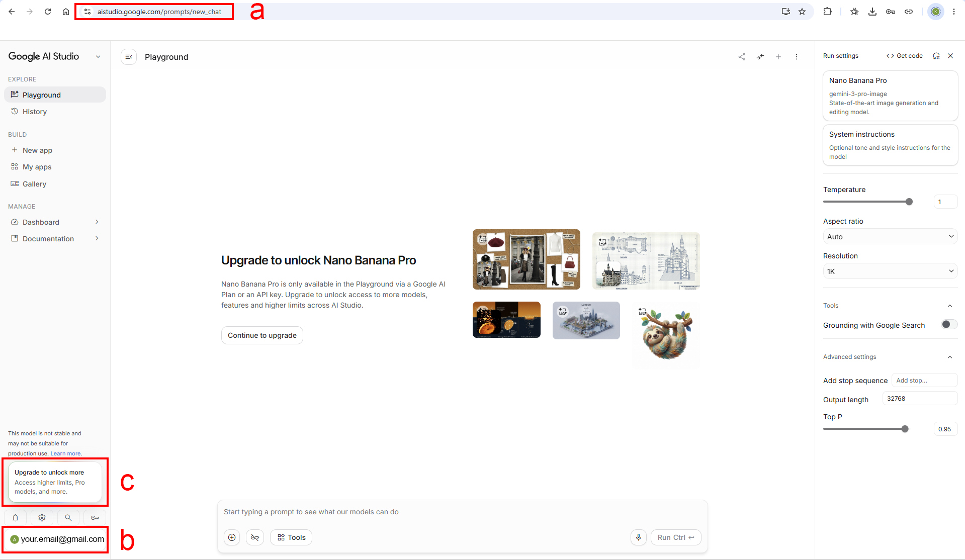Click the insert media plus icon in prompt box
This screenshot has width=965, height=560.
(x=232, y=537)
